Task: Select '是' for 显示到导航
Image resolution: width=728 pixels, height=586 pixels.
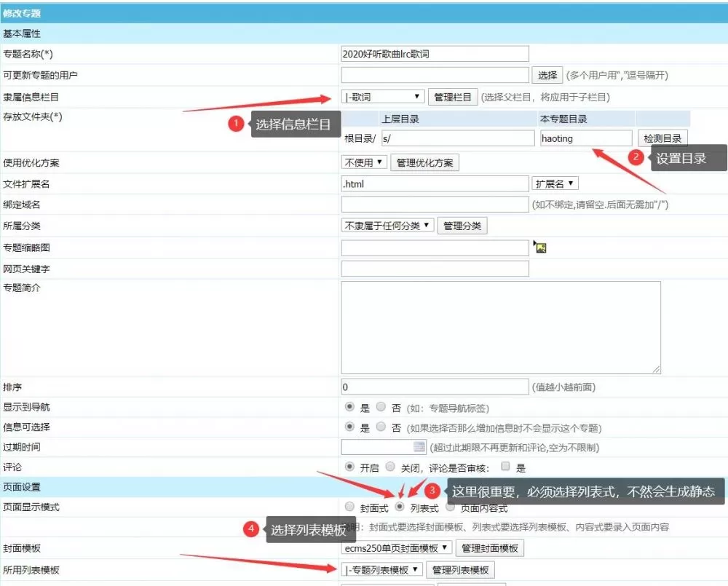Action: click(349, 407)
